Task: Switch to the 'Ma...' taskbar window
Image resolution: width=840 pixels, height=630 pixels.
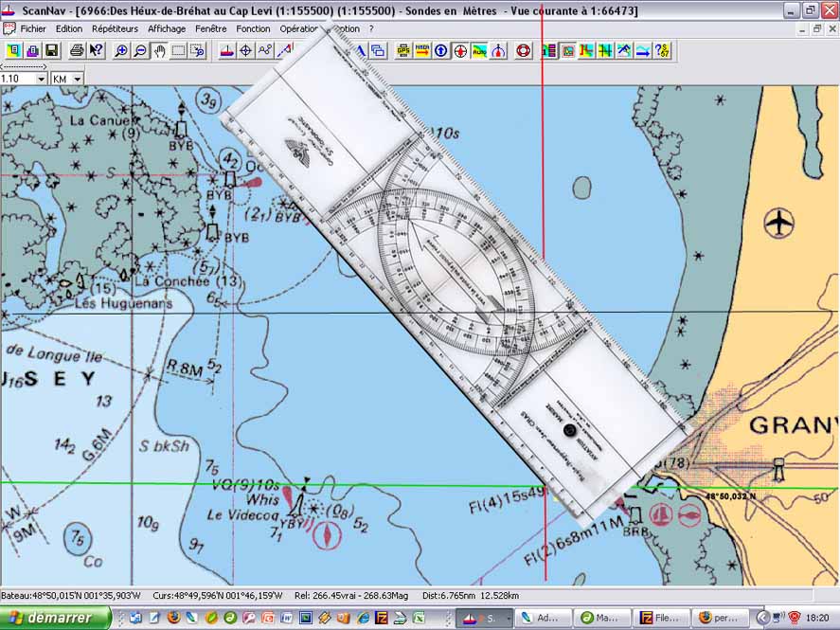Action: point(601,618)
